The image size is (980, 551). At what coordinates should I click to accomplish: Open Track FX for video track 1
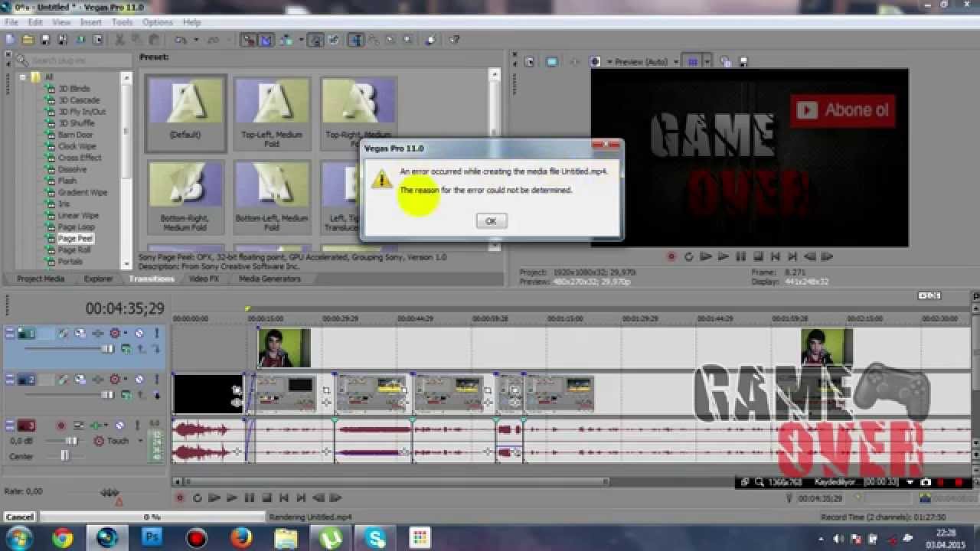[x=98, y=333]
